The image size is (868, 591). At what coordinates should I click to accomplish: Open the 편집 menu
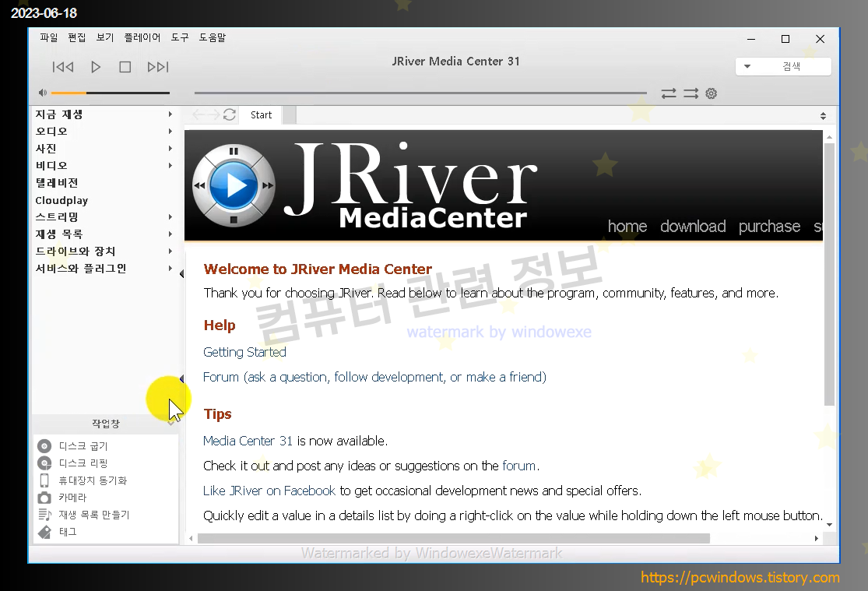77,37
